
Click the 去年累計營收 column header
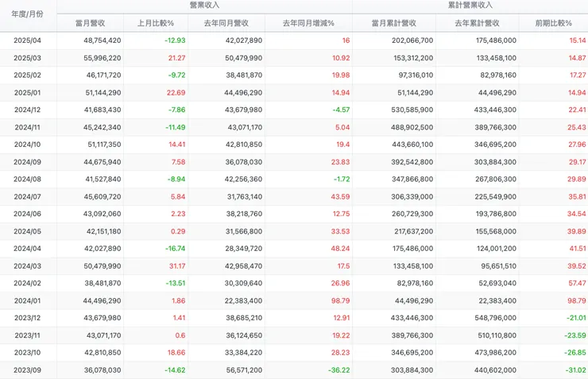[x=477, y=23]
